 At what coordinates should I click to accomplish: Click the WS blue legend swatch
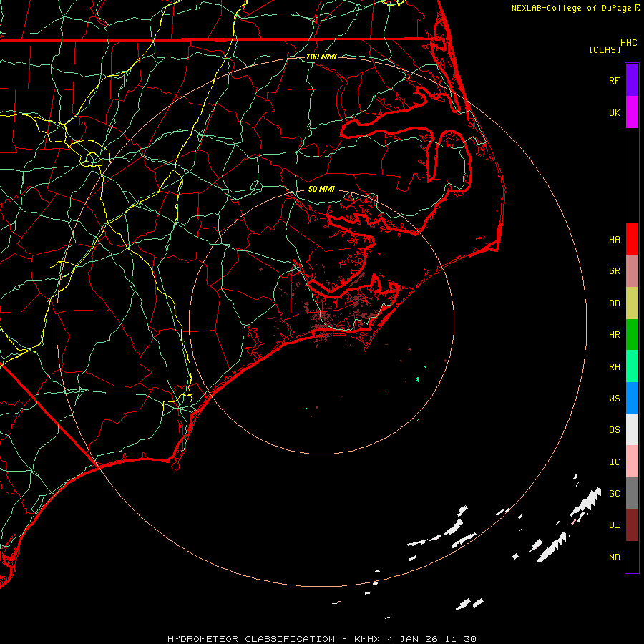coord(632,398)
